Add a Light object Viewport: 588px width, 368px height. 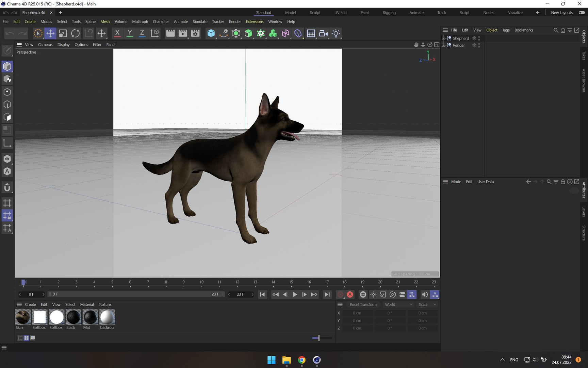(x=336, y=33)
